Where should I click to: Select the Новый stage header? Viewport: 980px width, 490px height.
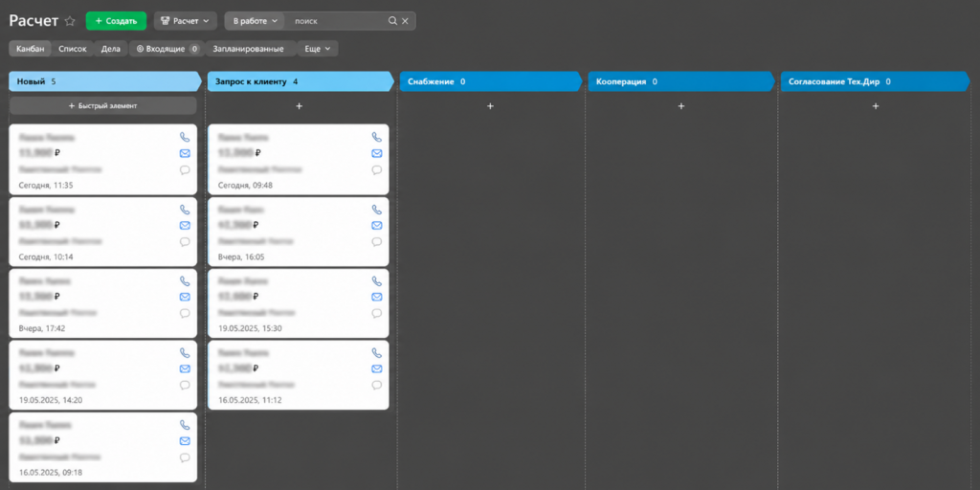105,81
